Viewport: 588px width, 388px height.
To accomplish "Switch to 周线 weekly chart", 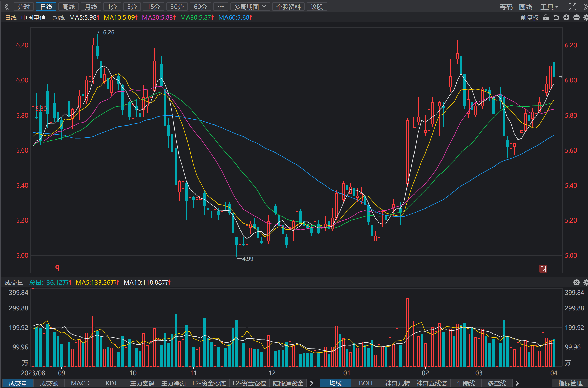I will (69, 7).
